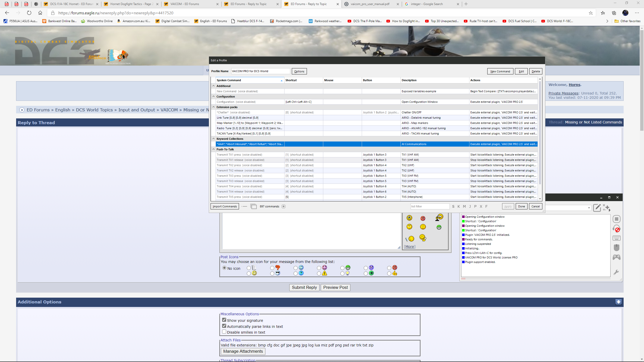Open the English - ED Forums bookmark
This screenshot has width=644, height=362.
[211, 21]
